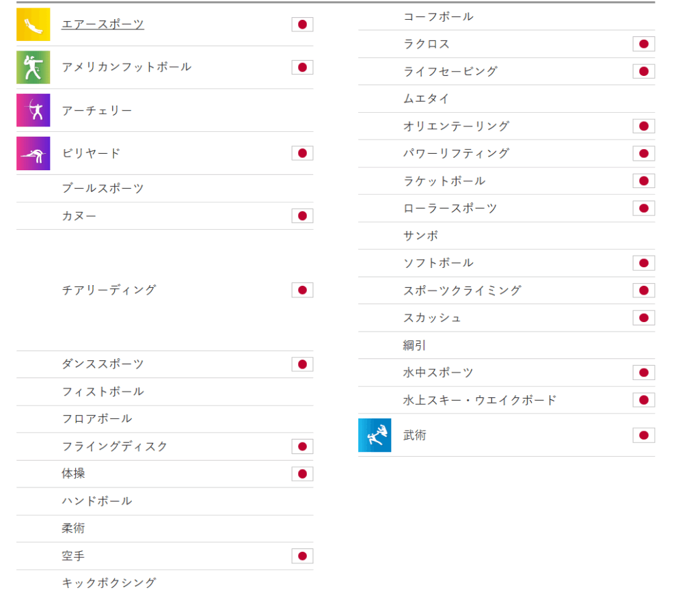700x590 pixels.
Task: Click the yellow Air Sports pictogram icon
Action: [33, 24]
